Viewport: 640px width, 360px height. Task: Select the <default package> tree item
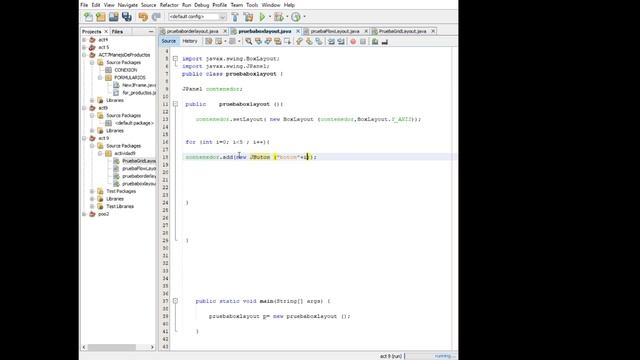point(134,123)
